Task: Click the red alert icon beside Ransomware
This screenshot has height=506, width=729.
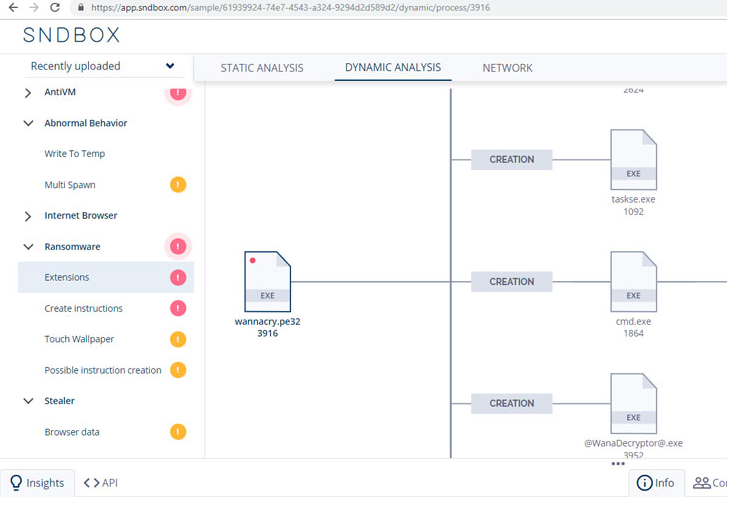Action: pos(178,246)
